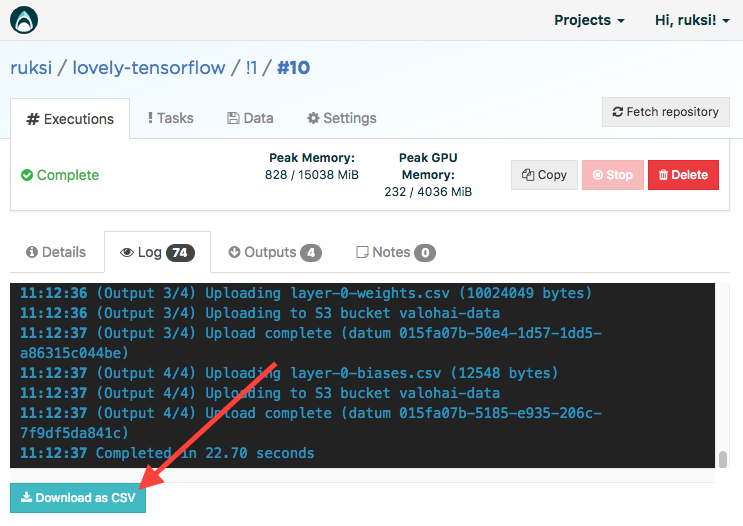This screenshot has width=743, height=526.
Task: Click the hash icon beside Executions
Action: tap(33, 119)
